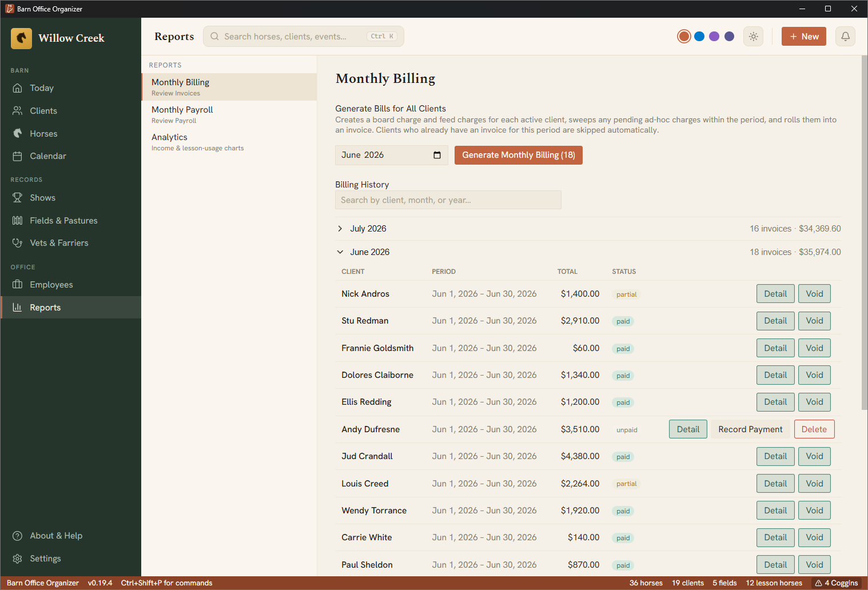
Task: Void Wendy Torrance invoice
Action: click(814, 511)
